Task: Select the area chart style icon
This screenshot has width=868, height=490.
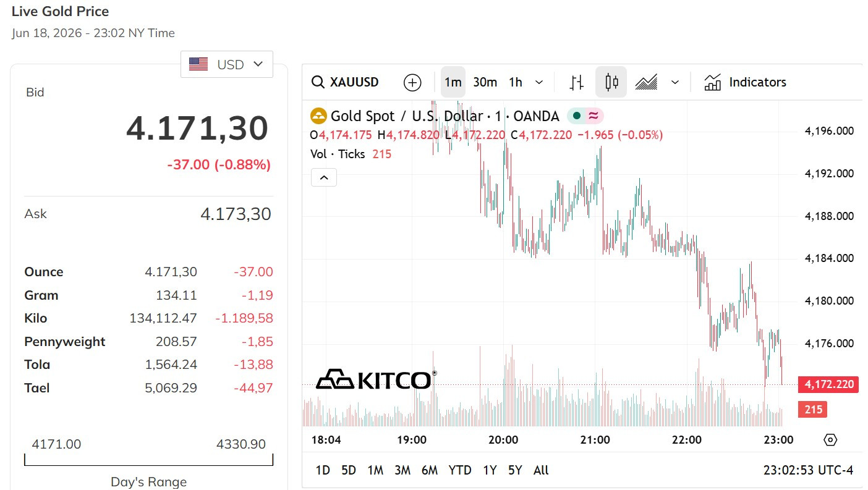Action: pos(646,82)
